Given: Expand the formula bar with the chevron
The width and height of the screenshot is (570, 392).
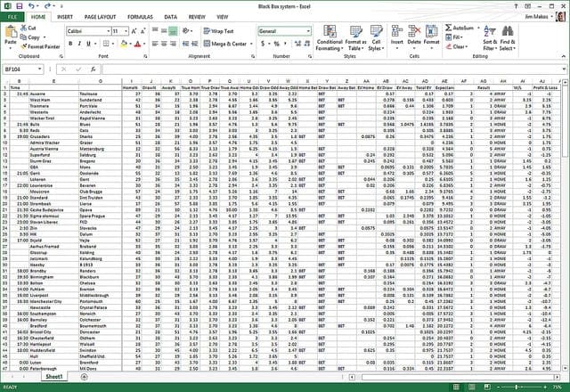Looking at the screenshot, I should (x=564, y=69).
